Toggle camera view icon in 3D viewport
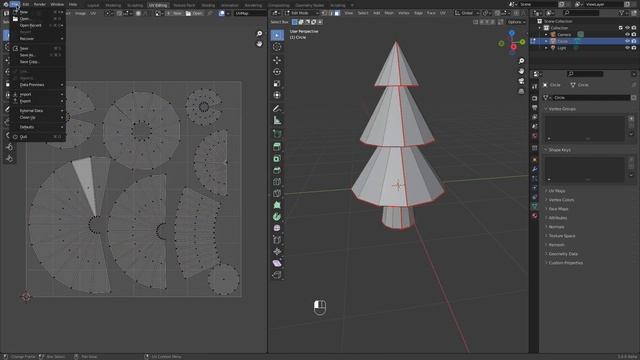 pos(521,81)
